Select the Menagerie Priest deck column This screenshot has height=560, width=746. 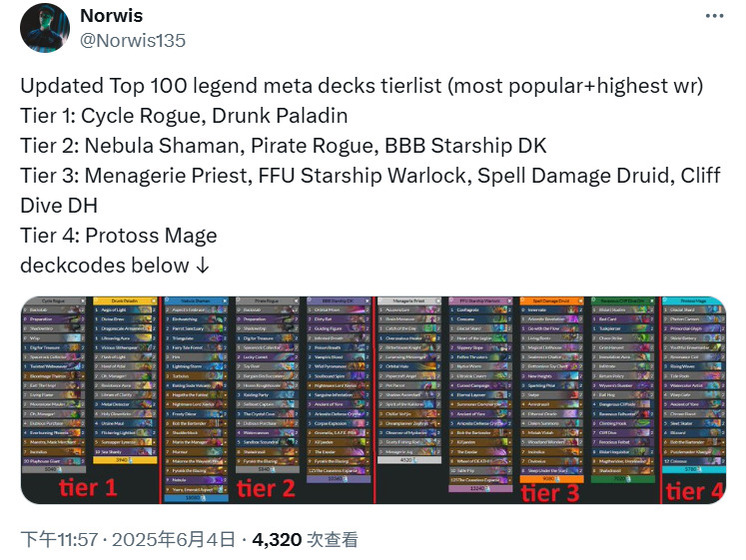point(409,380)
